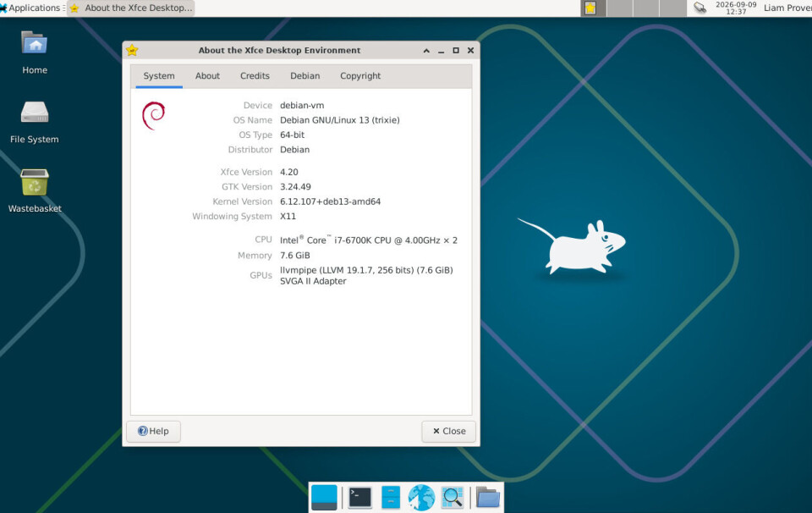Click the "Debian GNU/Linux 13 (trixie)" value
Viewport: 812px width, 513px height.
tap(340, 119)
